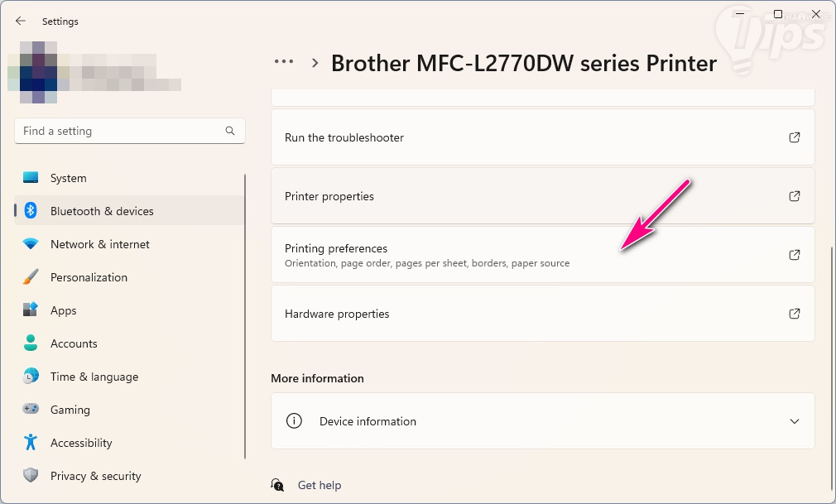Click the Personalization paintbrush icon
Viewport: 836px width, 504px height.
pos(31,277)
